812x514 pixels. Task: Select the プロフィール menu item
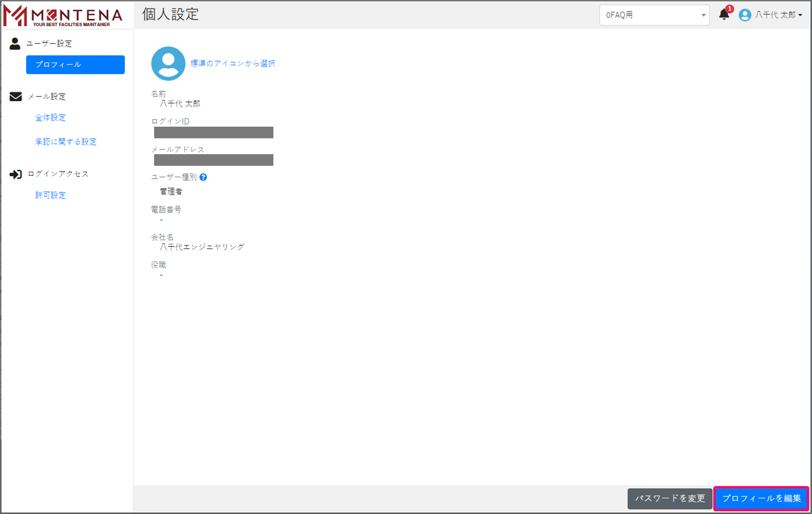pyautogui.click(x=75, y=65)
